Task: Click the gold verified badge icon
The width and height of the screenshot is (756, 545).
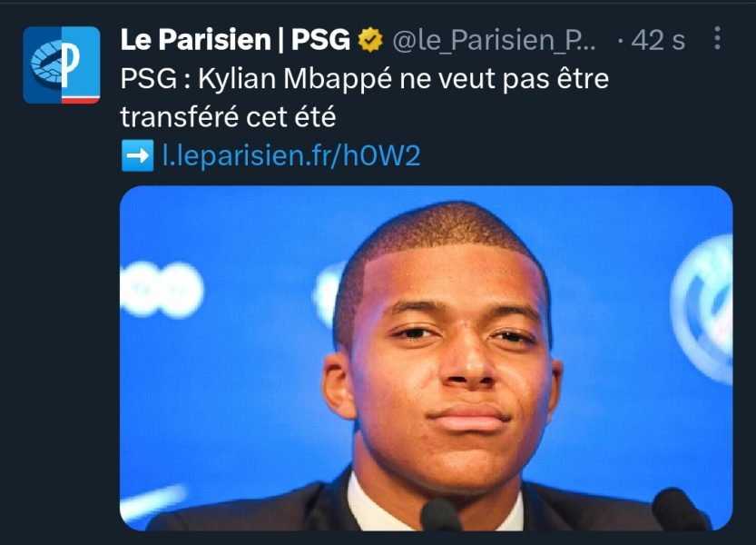Action: point(369,40)
